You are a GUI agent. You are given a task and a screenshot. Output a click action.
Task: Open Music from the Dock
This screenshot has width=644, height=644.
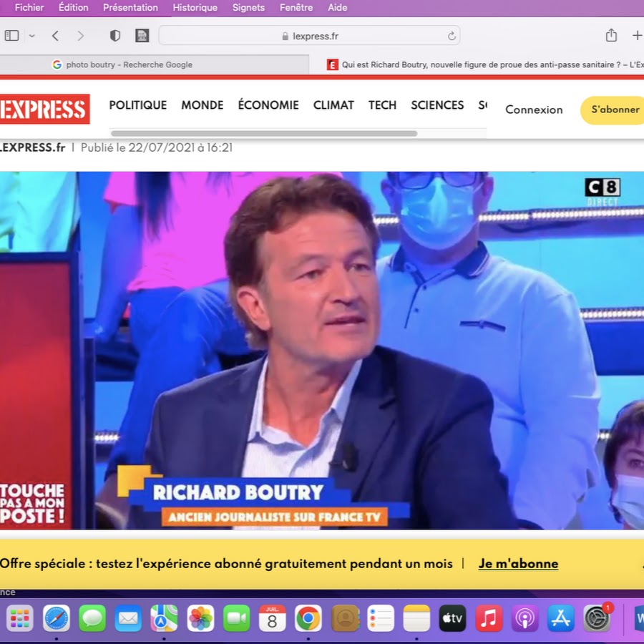pyautogui.click(x=488, y=618)
